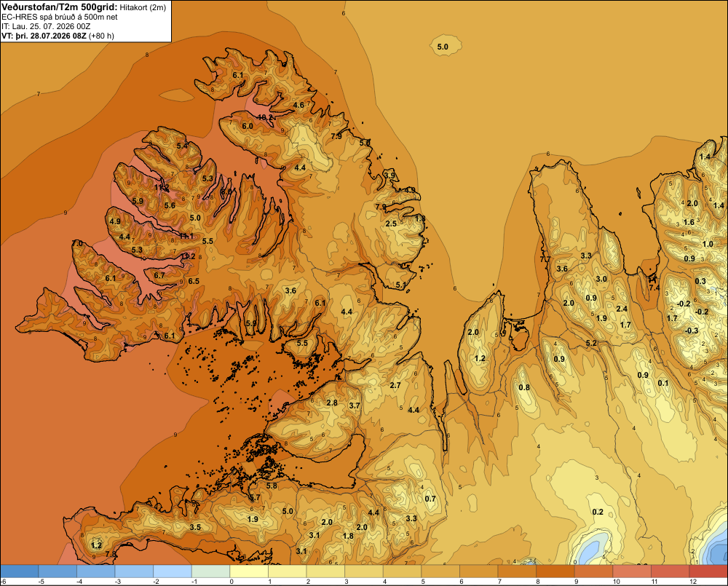The width and height of the screenshot is (728, 586).
Task: Click the 5.8 temperature value
Action: point(272,486)
